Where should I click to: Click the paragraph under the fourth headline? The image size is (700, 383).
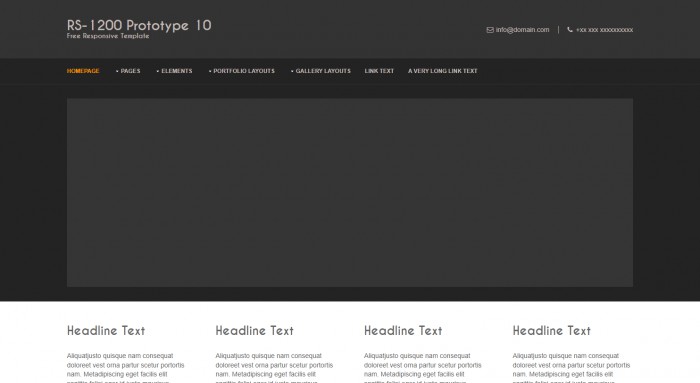[571, 367]
